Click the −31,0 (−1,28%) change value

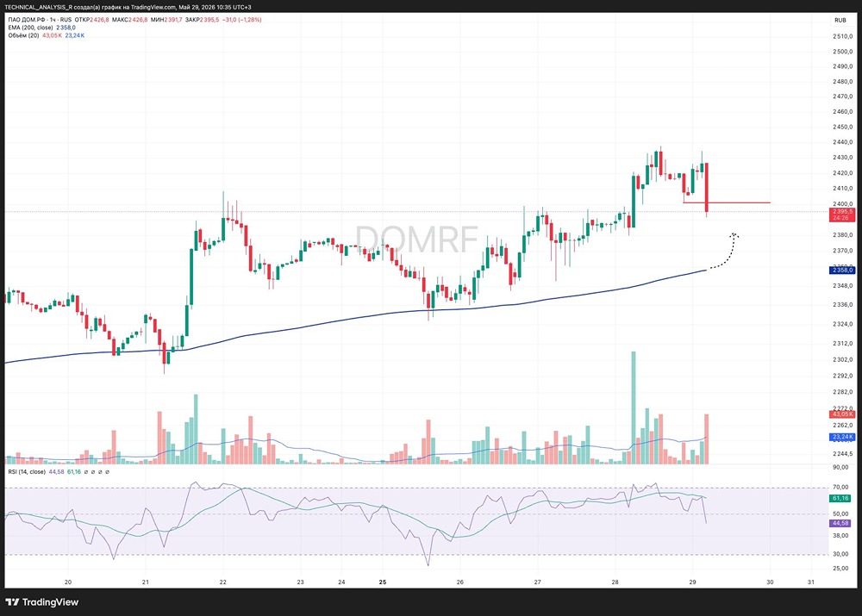[x=242, y=20]
